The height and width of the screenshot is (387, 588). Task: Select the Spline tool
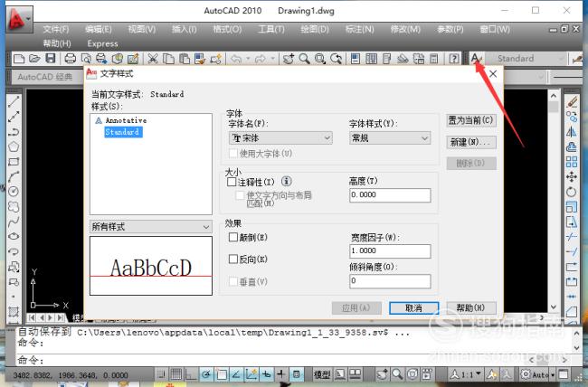14,222
